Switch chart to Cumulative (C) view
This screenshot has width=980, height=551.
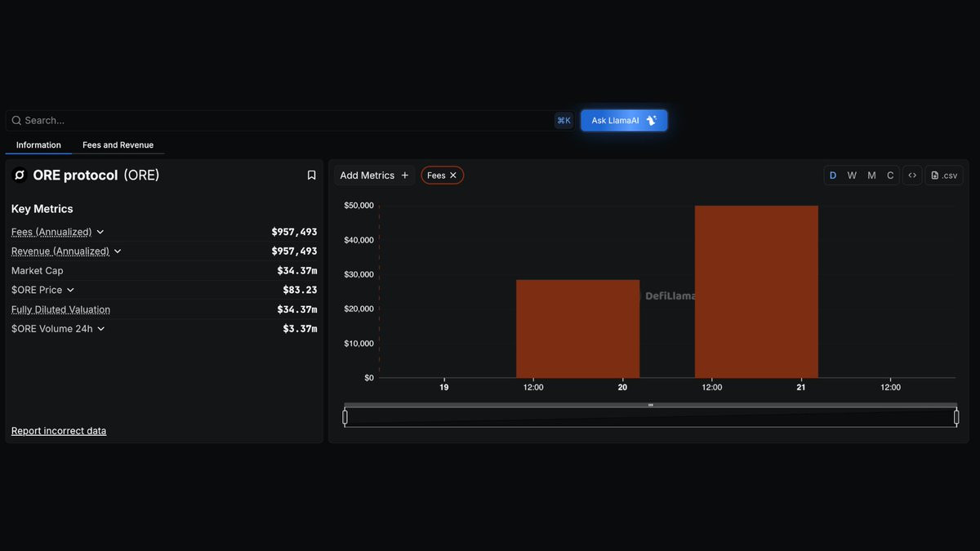pos(890,176)
